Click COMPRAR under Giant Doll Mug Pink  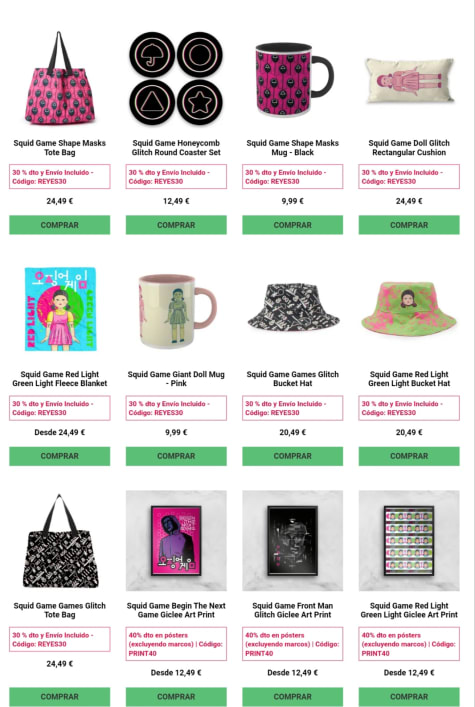[x=176, y=456]
